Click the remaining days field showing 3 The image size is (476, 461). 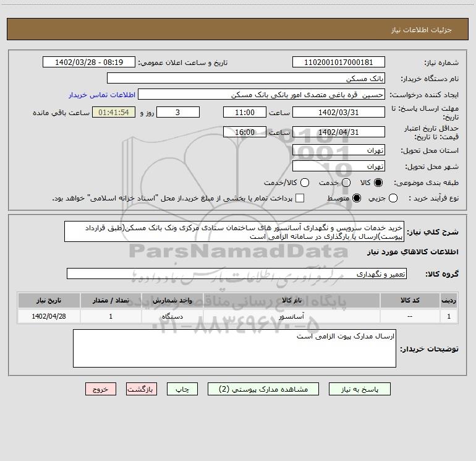click(x=178, y=112)
